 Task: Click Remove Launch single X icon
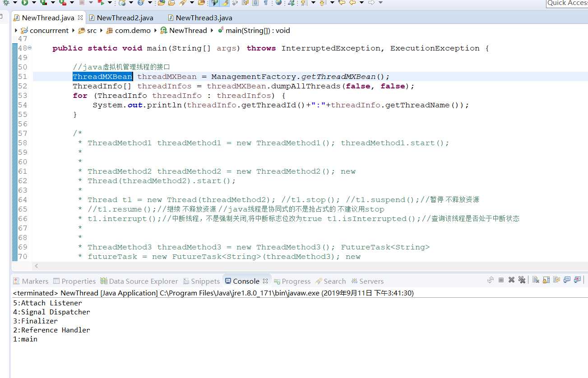tap(512, 280)
